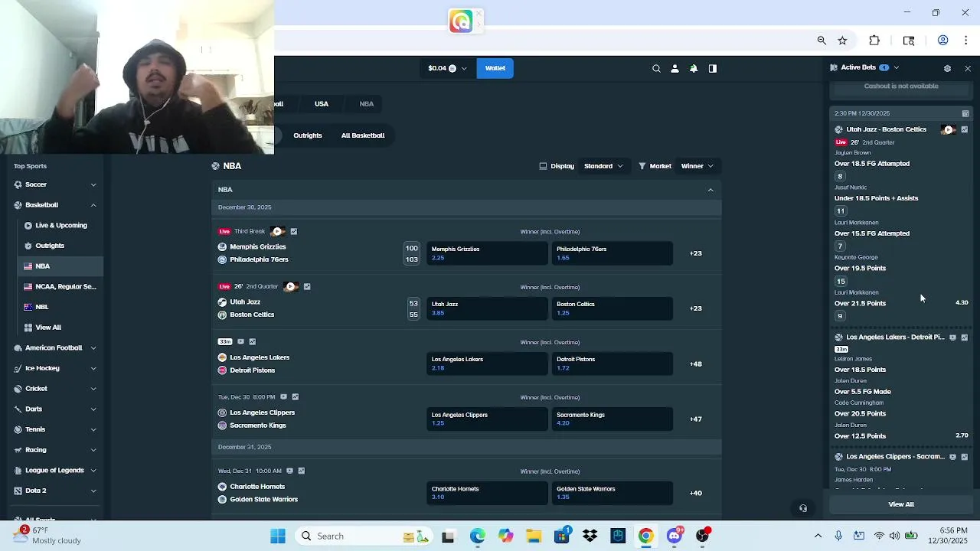The height and width of the screenshot is (551, 980).
Task: Expand Cricket in the sidebar
Action: click(x=93, y=389)
